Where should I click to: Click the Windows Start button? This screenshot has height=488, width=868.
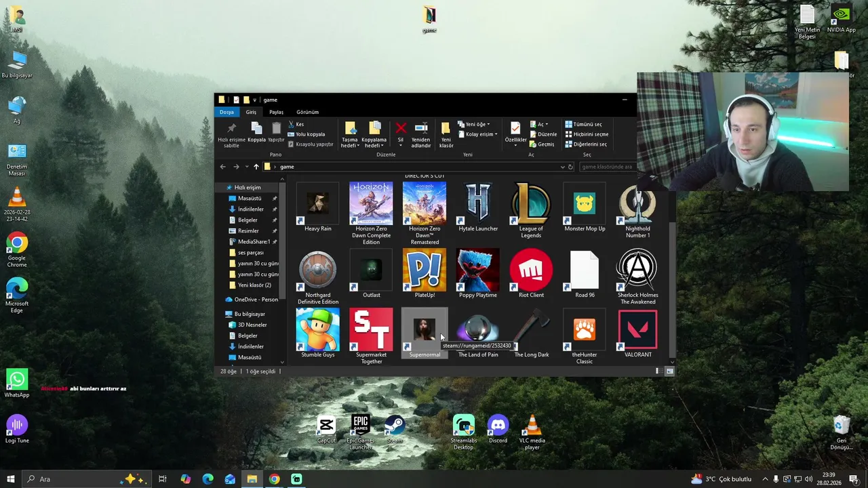pos(9,479)
